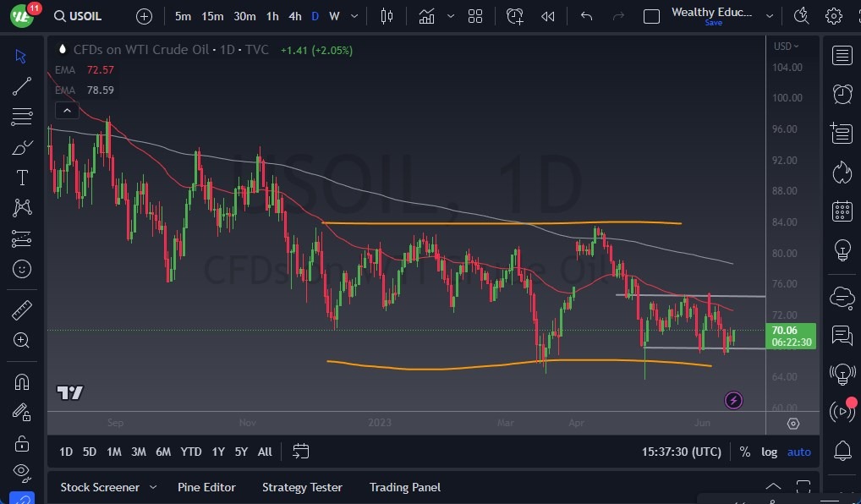Open the layout setup square icon

pyautogui.click(x=651, y=16)
